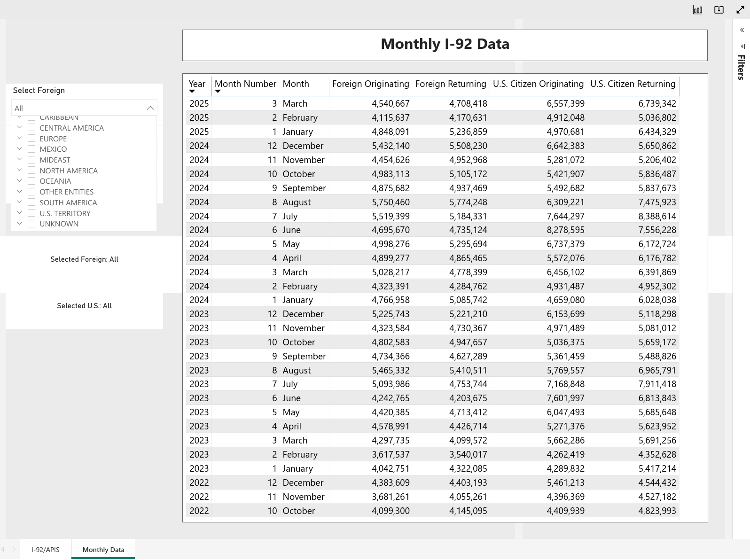The image size is (750, 560).
Task: Select cell value 3,617,537
Action: (x=391, y=454)
